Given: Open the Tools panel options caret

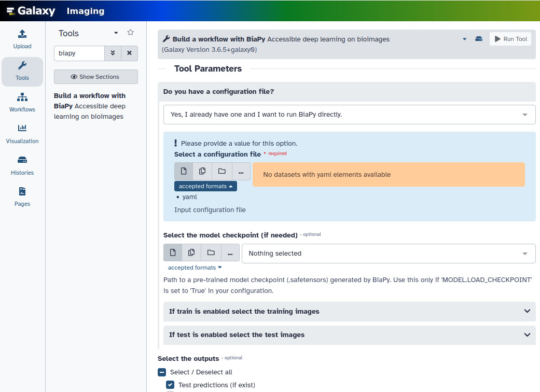Looking at the screenshot, I should (116, 33).
